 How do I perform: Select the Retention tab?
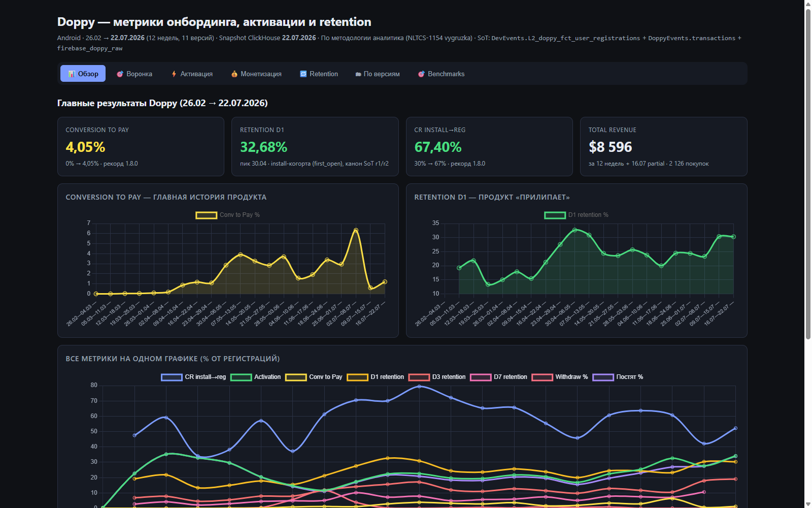[319, 74]
